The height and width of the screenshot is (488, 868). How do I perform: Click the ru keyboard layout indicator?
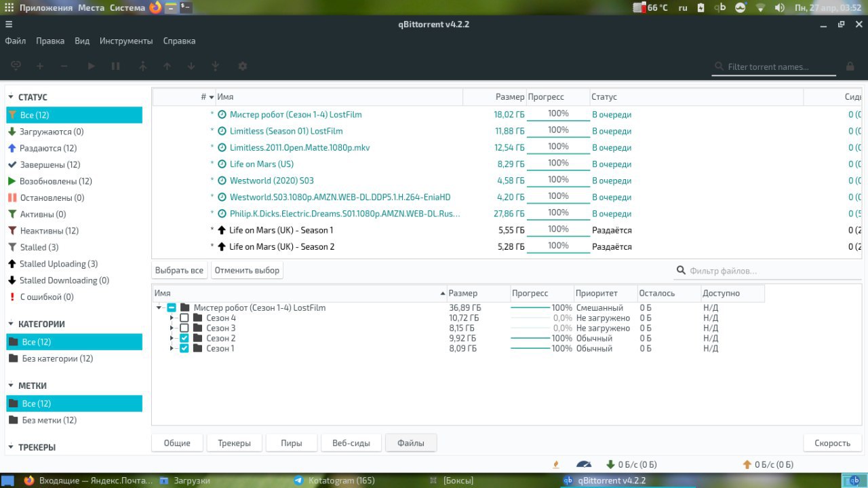(x=683, y=7)
